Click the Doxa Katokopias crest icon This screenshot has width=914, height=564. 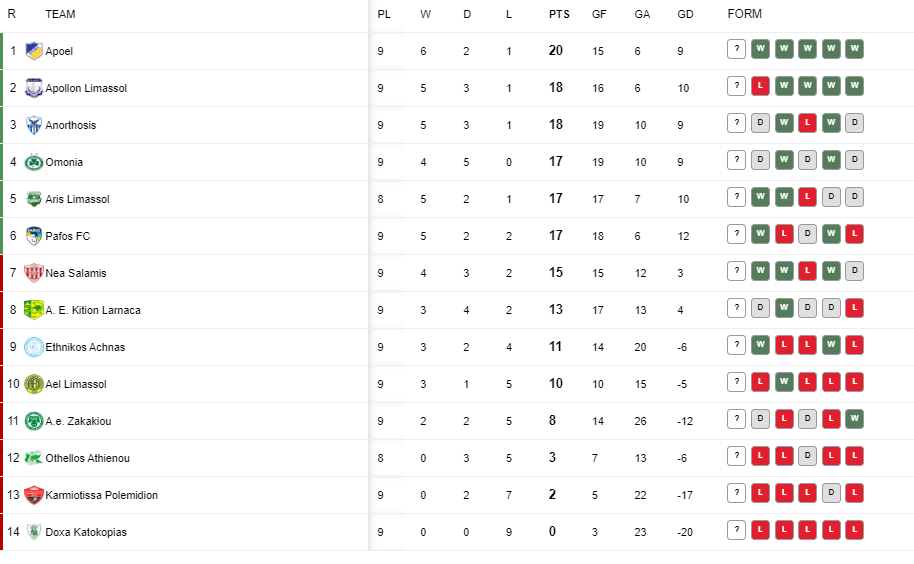[34, 532]
